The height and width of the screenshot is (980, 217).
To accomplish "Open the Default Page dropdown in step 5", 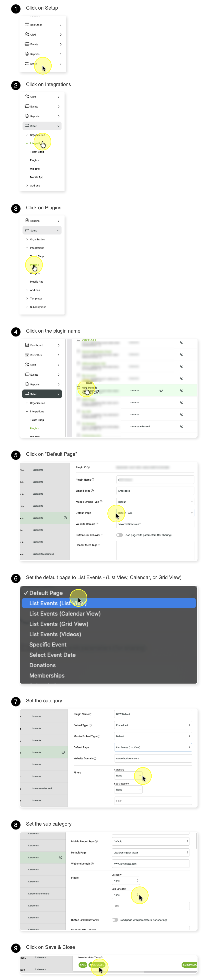I will (155, 513).
